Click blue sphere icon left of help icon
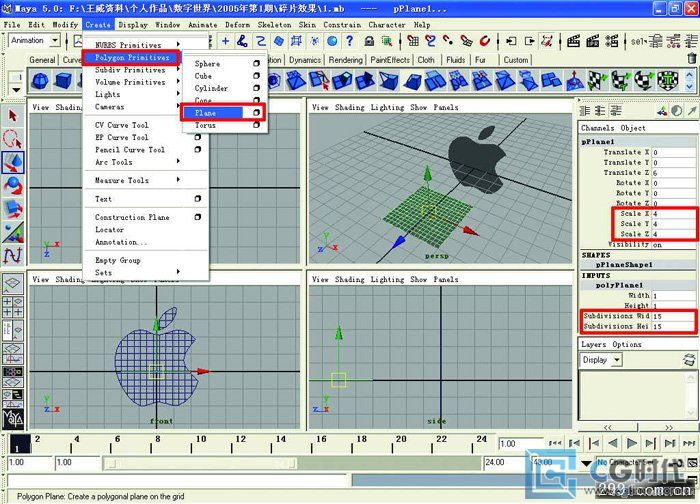Viewport: 700px width, 504px height. tap(332, 41)
